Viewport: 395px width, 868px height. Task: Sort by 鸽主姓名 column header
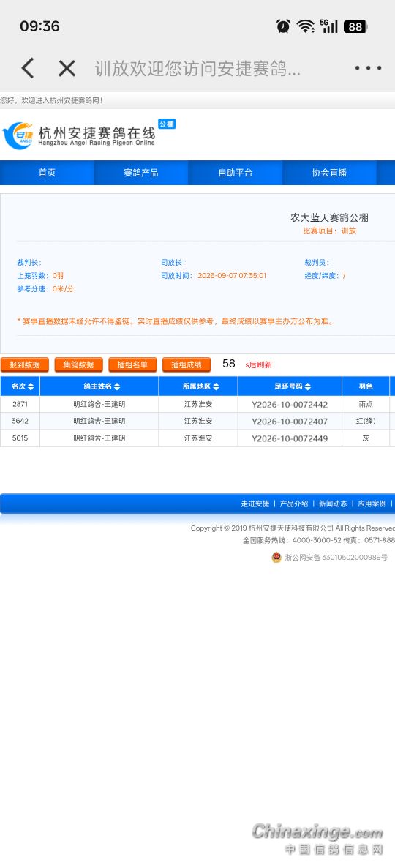coord(99,386)
